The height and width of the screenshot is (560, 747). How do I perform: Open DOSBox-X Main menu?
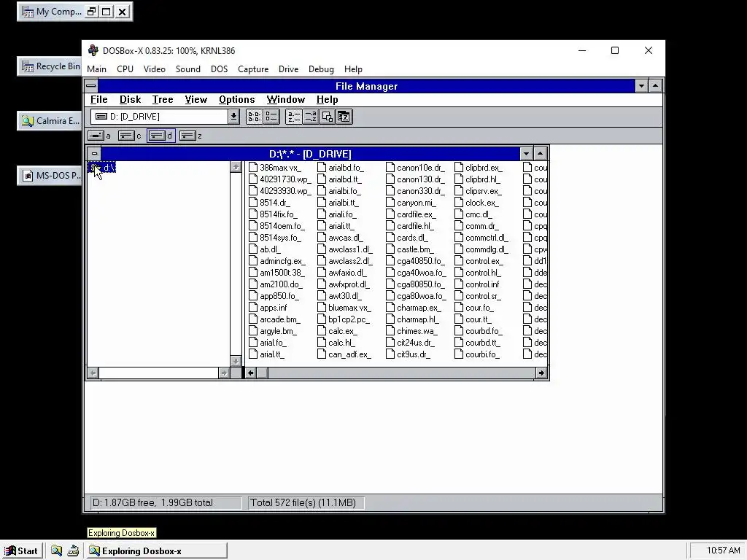(x=97, y=69)
